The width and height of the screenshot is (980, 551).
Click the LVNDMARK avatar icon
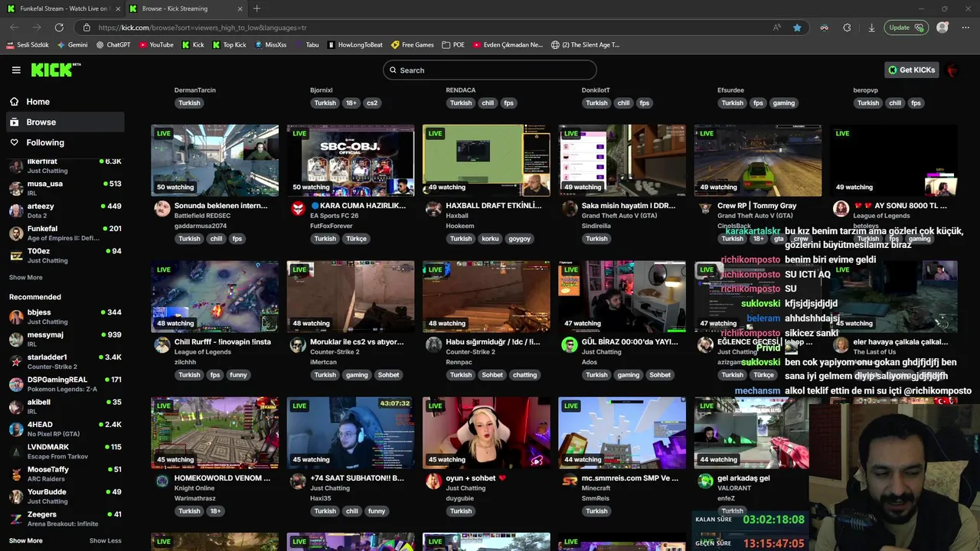(x=16, y=451)
